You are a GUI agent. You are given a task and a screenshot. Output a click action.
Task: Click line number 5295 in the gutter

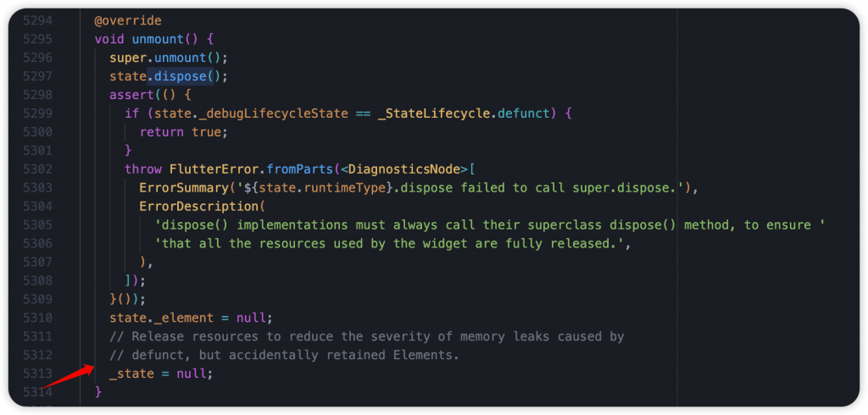pyautogui.click(x=37, y=39)
